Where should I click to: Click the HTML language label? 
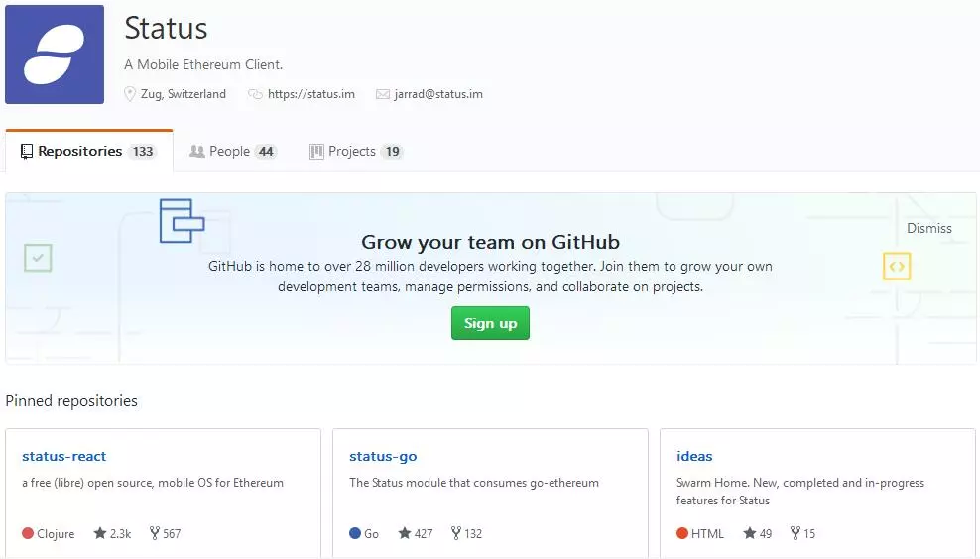pos(707,534)
